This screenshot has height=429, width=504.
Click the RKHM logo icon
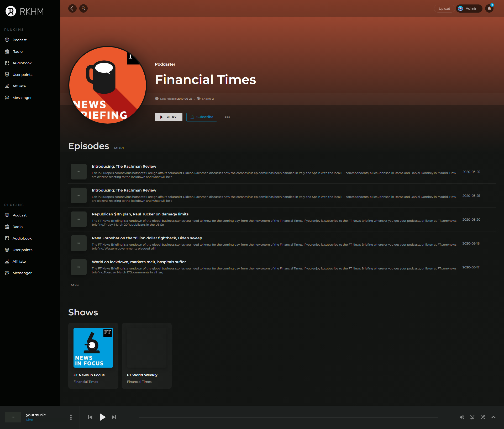pyautogui.click(x=11, y=11)
